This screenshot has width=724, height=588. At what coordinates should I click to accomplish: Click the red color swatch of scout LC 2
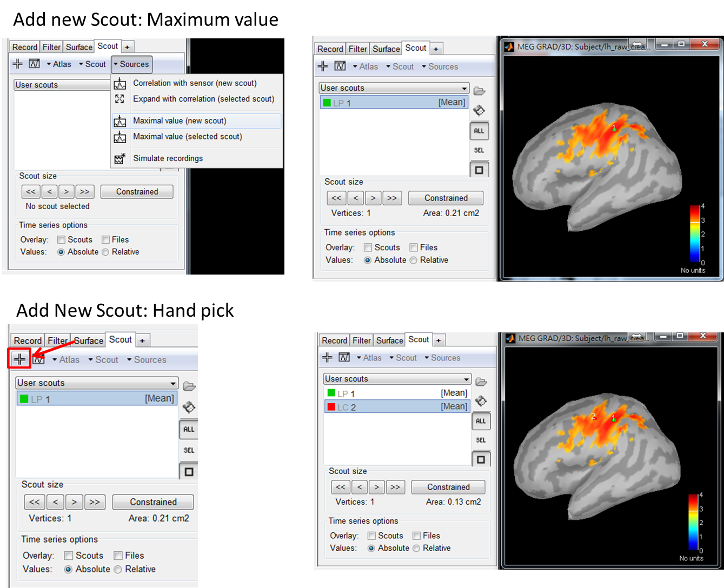(331, 406)
